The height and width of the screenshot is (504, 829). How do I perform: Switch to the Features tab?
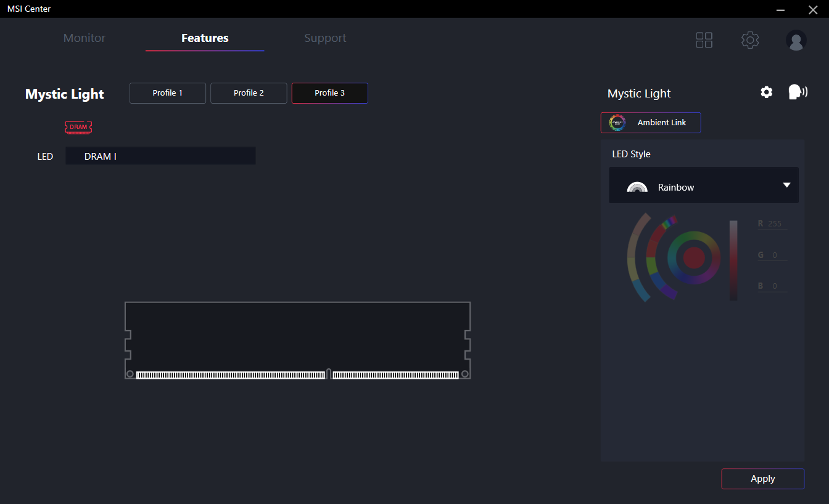coord(205,38)
